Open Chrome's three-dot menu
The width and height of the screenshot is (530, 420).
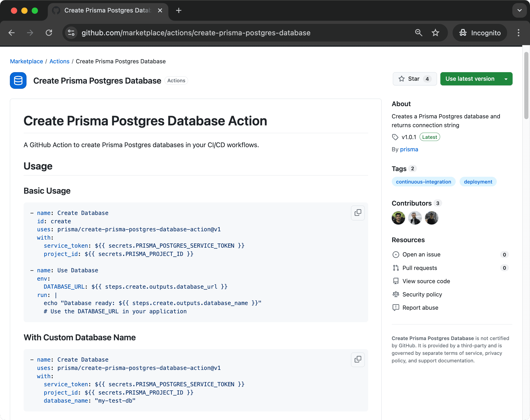(518, 33)
